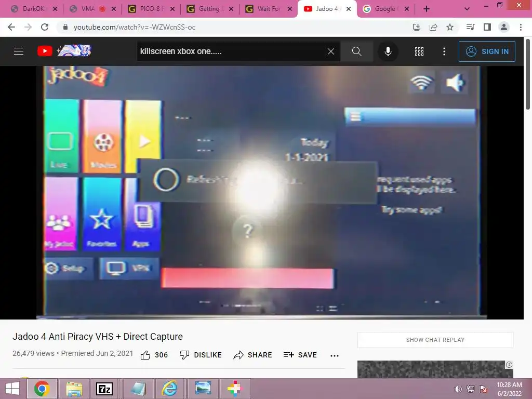Run the search with magnifier button
Viewport: 532px width, 399px height.
click(x=356, y=51)
